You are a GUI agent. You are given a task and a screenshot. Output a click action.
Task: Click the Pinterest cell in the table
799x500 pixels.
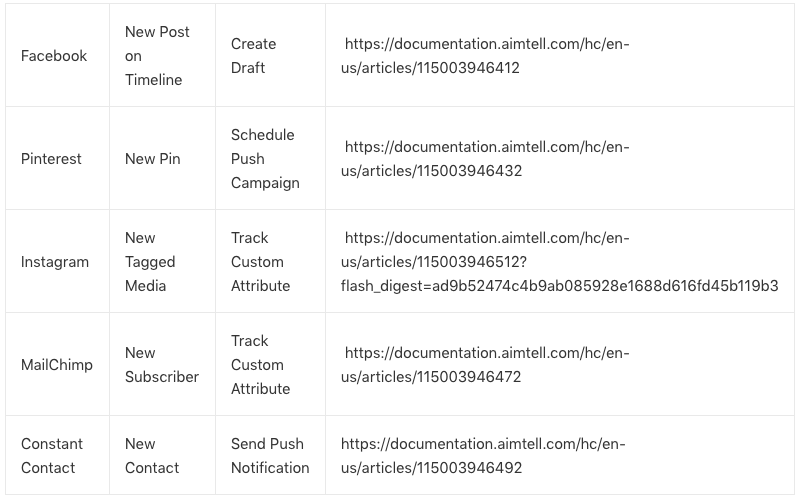(51, 159)
